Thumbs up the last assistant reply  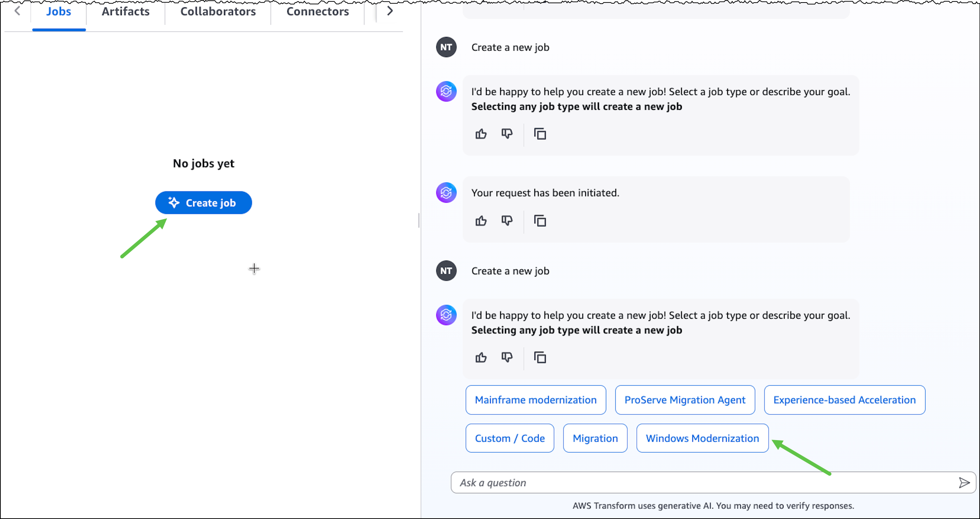pyautogui.click(x=481, y=358)
